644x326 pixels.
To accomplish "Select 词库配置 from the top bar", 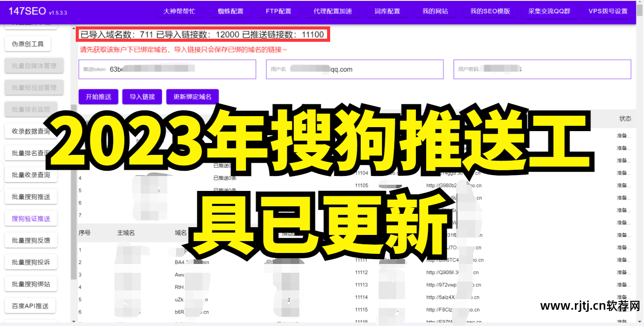I will pyautogui.click(x=387, y=11).
